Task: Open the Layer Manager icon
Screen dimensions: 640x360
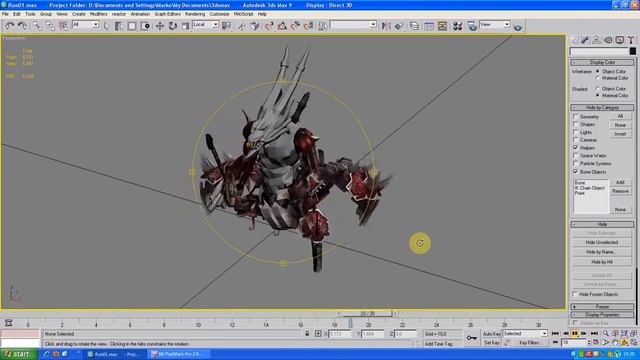Action: pyautogui.click(x=414, y=26)
